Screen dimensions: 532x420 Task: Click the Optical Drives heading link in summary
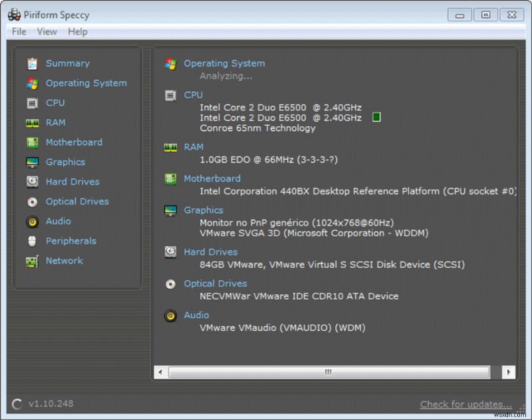coord(215,284)
